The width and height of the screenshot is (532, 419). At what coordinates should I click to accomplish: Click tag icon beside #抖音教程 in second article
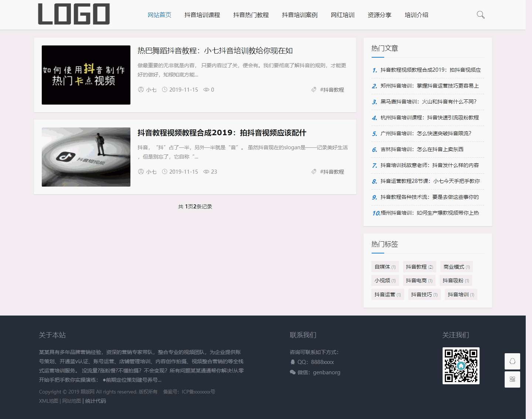pyautogui.click(x=314, y=171)
